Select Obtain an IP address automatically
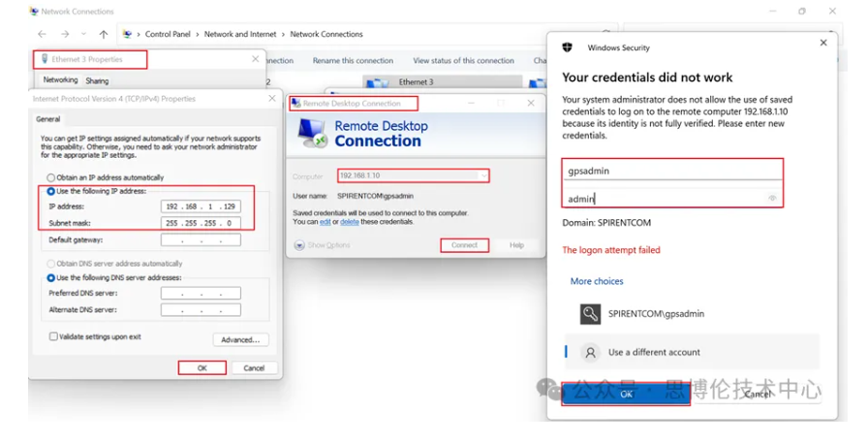The image size is (868, 443). coord(51,177)
